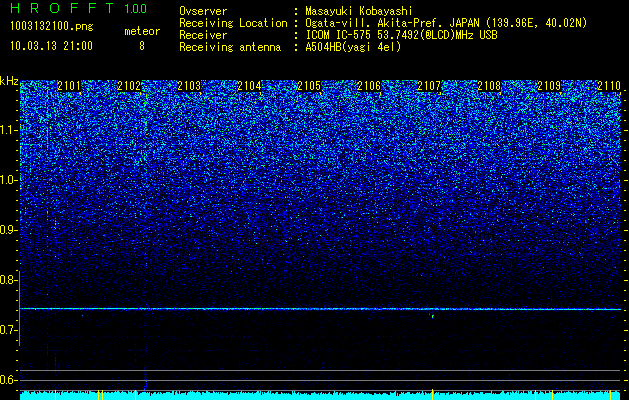
Task: Click the 2106 time marker
Action: [369, 86]
